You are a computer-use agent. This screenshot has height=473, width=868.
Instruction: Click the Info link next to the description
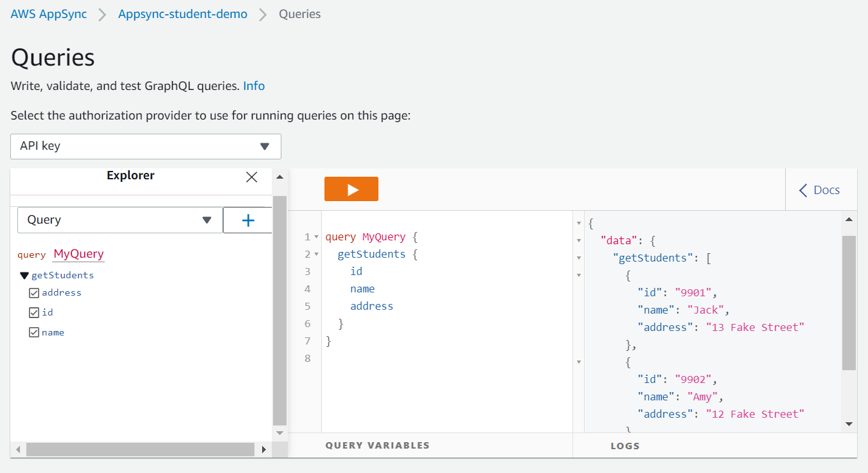coord(254,85)
